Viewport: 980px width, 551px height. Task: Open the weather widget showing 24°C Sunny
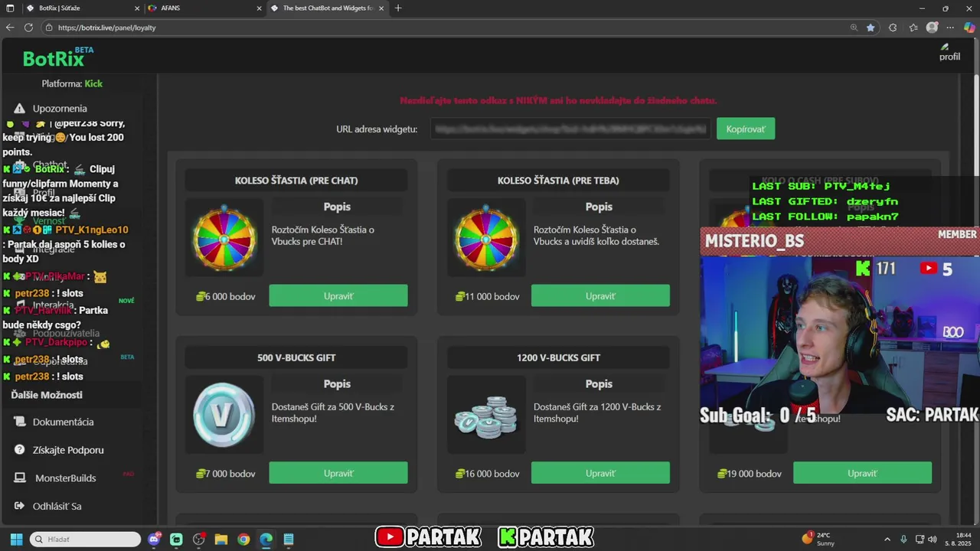pyautogui.click(x=818, y=539)
